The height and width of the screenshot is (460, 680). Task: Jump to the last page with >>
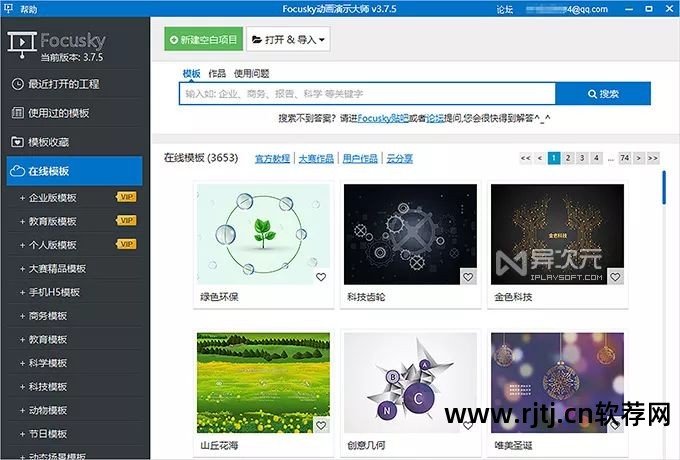point(653,158)
